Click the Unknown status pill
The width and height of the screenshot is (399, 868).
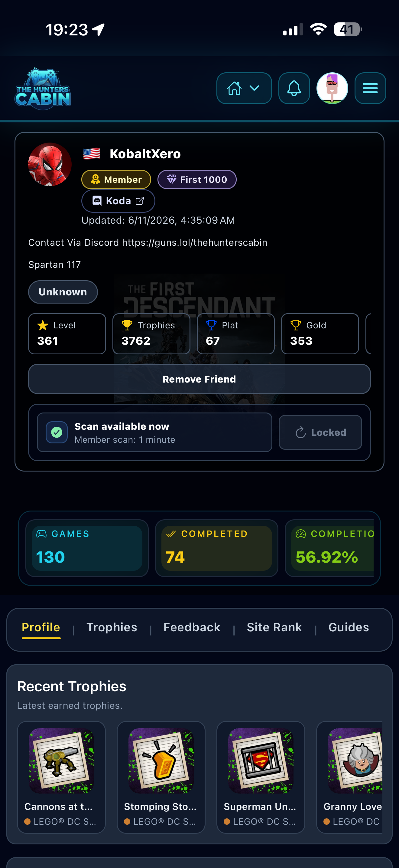pos(63,292)
